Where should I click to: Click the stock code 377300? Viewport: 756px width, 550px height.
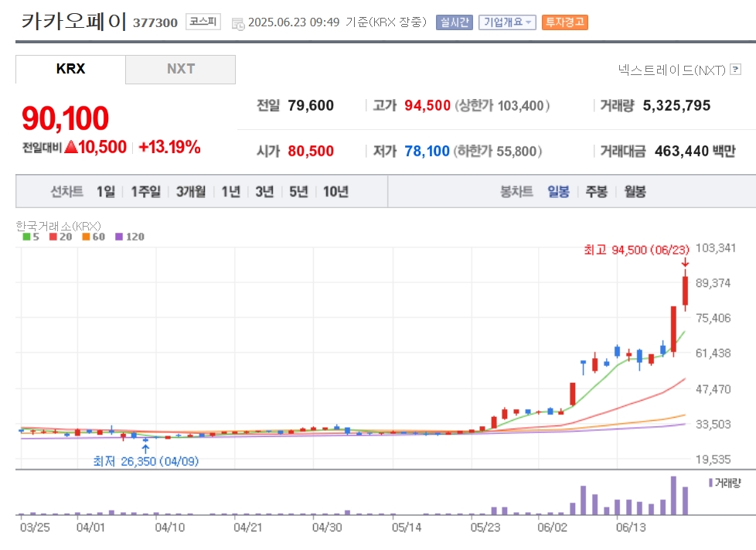[x=155, y=22]
